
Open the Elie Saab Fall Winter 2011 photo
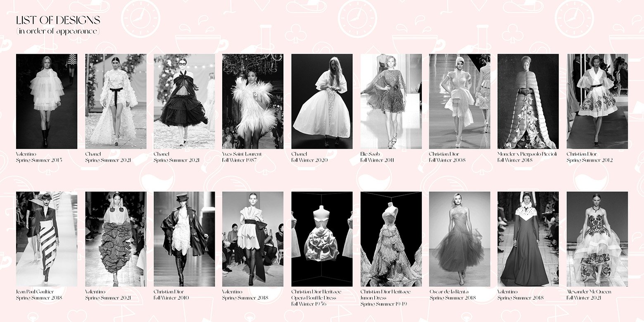[391, 101]
